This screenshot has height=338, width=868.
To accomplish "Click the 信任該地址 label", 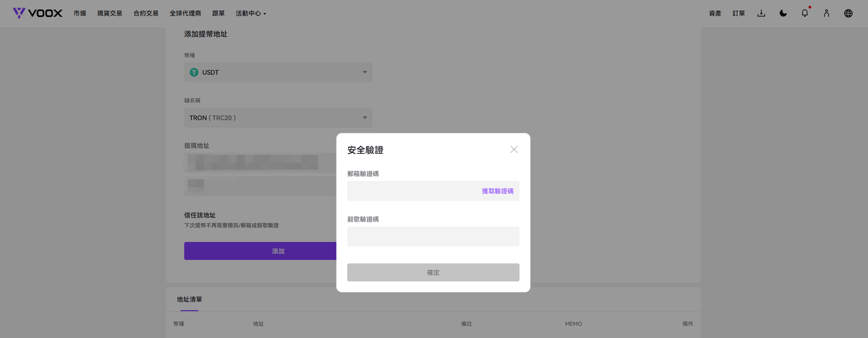I will click(200, 215).
